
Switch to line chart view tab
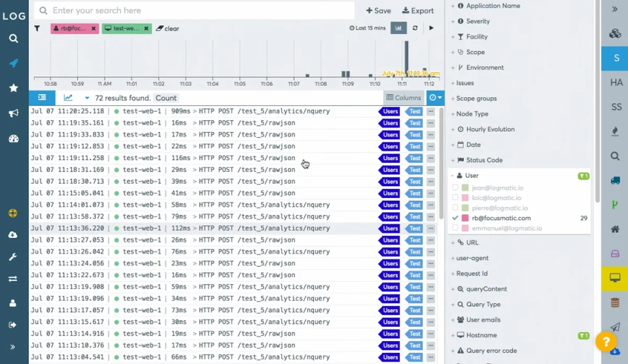click(68, 98)
